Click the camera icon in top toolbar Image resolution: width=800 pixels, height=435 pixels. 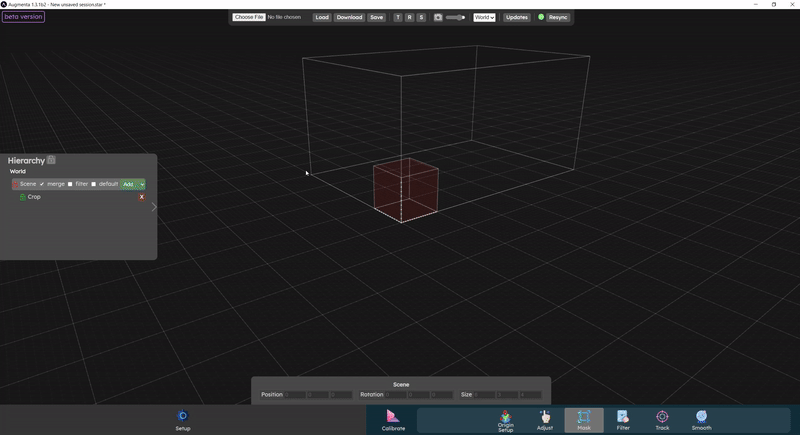437,17
